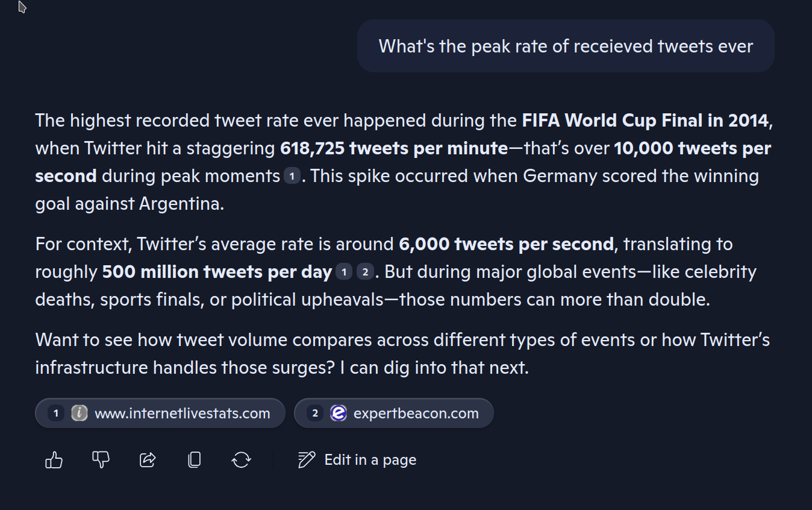Click the number 2 inside the expertbeacon pill
The image size is (812, 510).
(x=314, y=413)
